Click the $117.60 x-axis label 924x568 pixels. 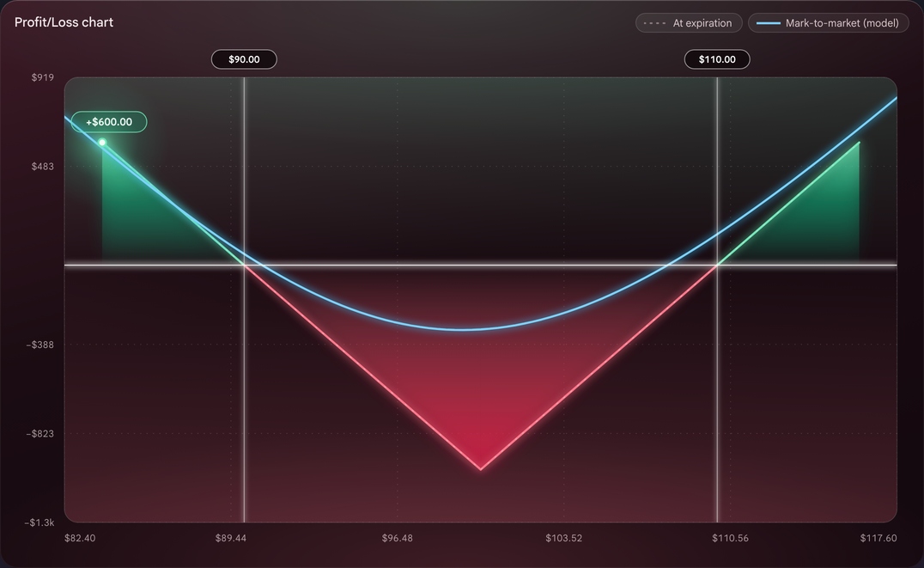(x=878, y=538)
